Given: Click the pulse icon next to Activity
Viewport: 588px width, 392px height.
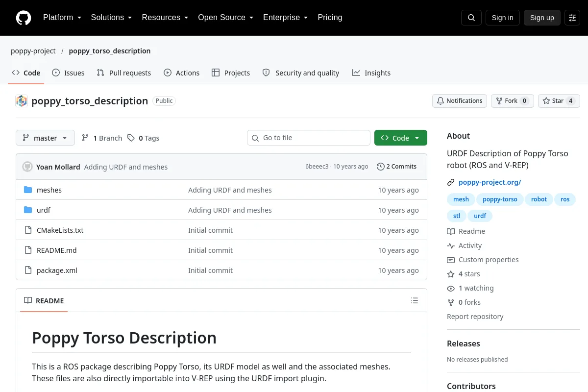Looking at the screenshot, I should tap(451, 245).
